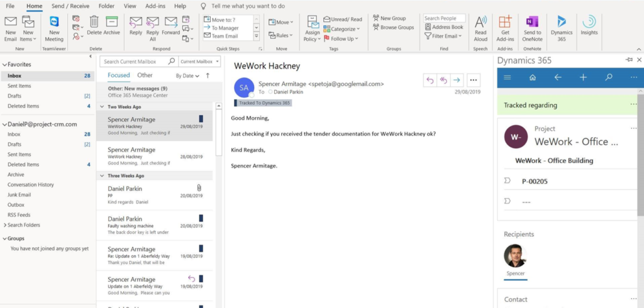Open the File menu
644x308 pixels.
[10, 6]
